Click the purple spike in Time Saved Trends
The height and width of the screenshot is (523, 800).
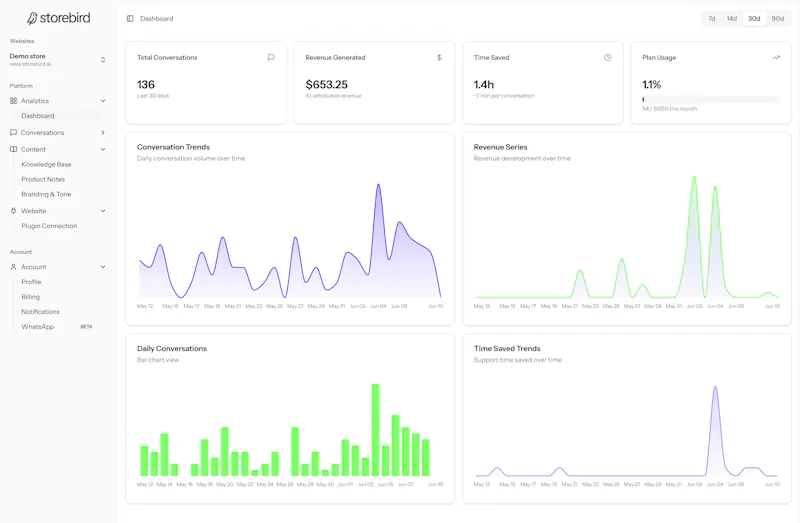[x=715, y=388]
